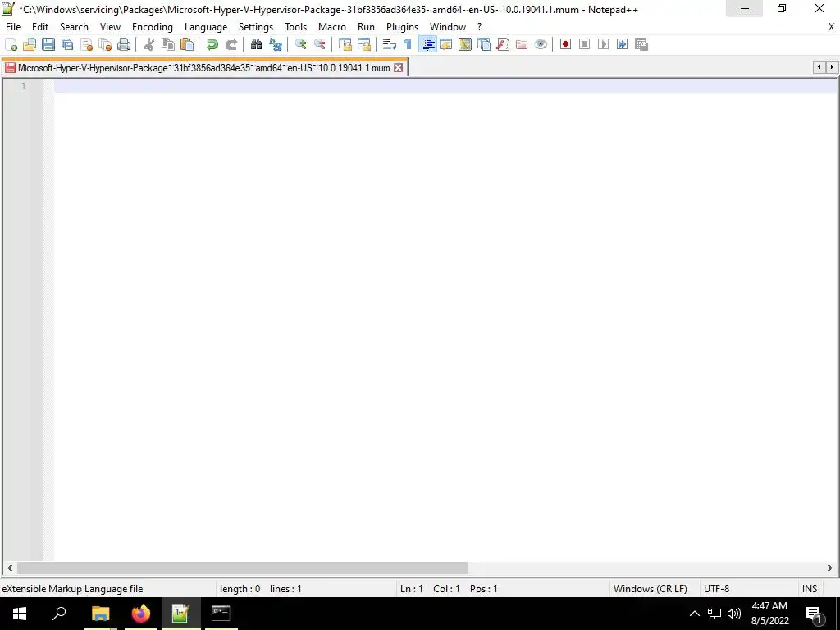Open the Function List panel icon
Screen dimensions: 840x630
pyautogui.click(x=503, y=44)
